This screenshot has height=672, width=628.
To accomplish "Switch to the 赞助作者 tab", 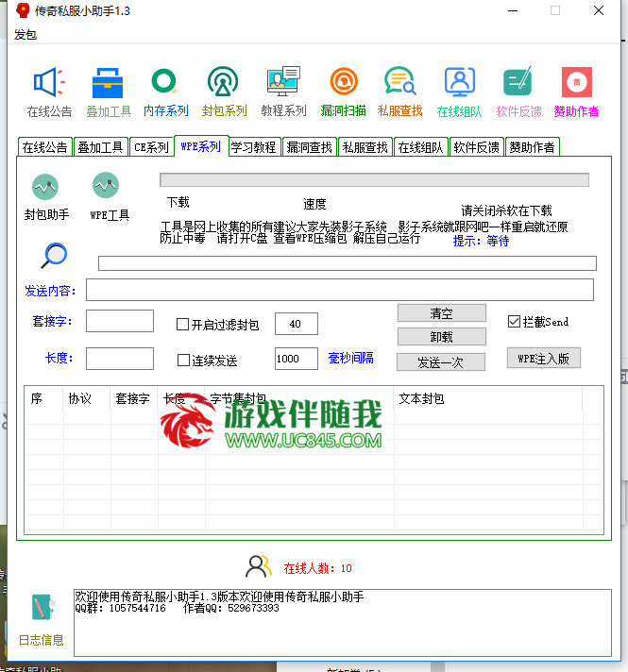I will [x=533, y=147].
